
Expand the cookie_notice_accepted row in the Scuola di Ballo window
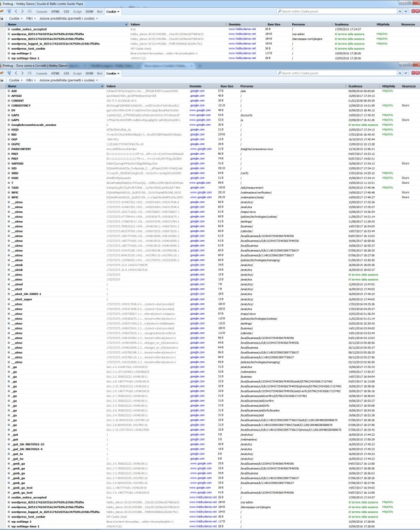point(9,30)
